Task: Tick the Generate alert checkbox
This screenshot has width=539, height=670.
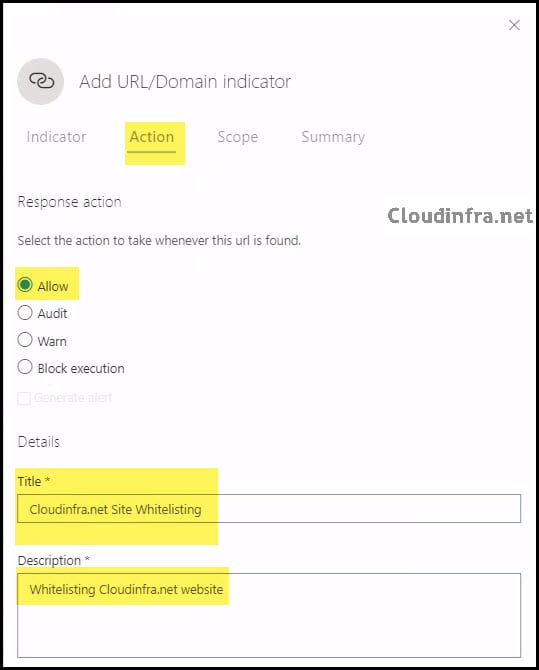Action: [x=24, y=398]
